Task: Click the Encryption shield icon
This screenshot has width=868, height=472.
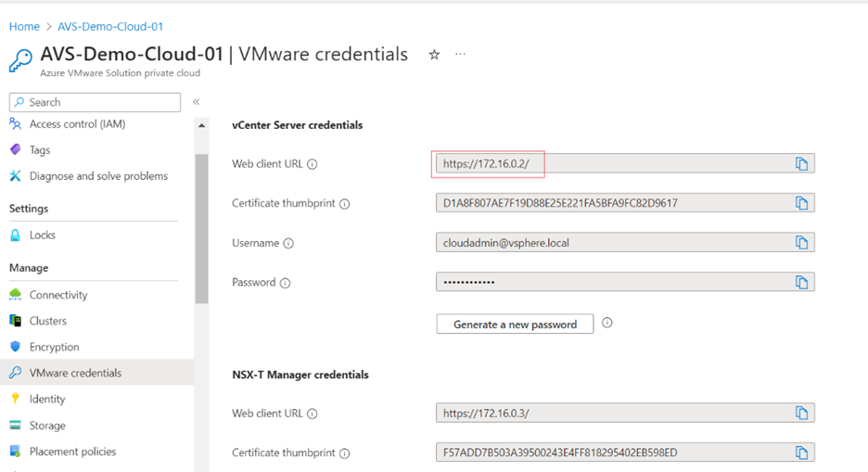Action: 16,347
